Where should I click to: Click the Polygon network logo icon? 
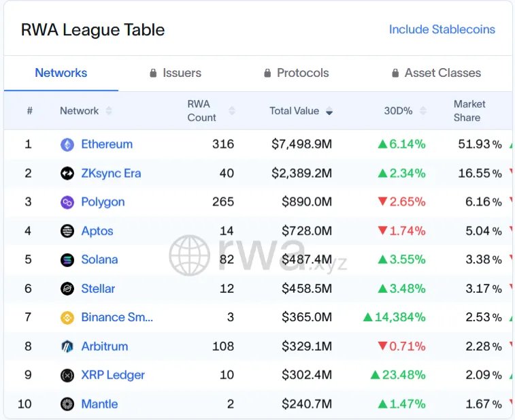[x=67, y=202]
